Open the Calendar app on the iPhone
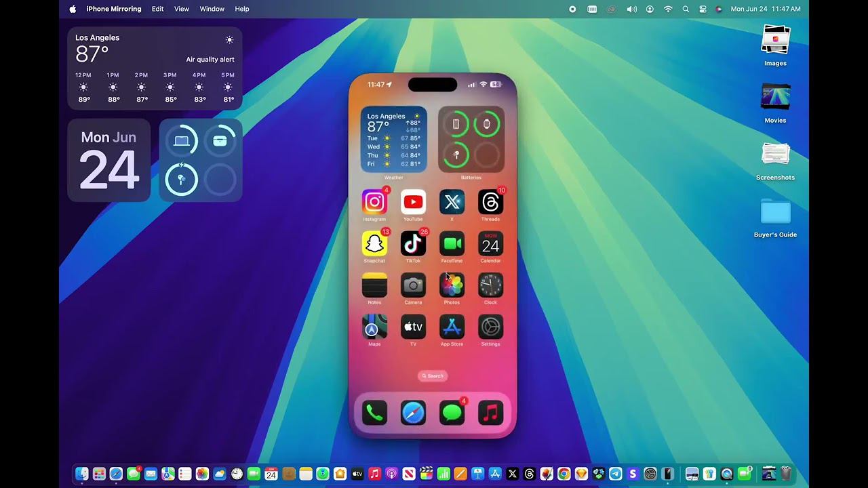 490,244
